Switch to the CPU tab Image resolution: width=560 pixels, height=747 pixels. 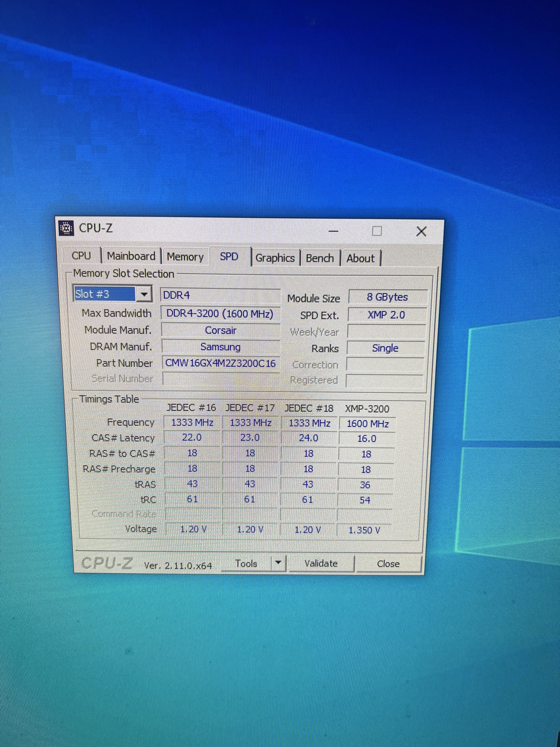tap(81, 256)
